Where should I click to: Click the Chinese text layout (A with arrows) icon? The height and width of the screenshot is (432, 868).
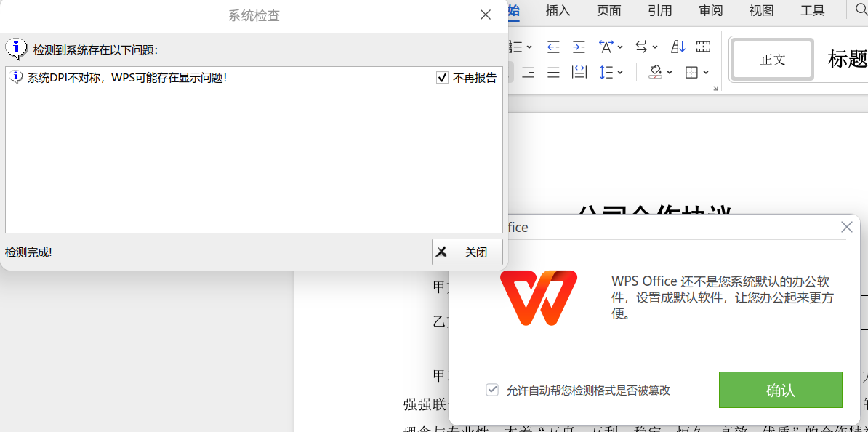tap(606, 47)
